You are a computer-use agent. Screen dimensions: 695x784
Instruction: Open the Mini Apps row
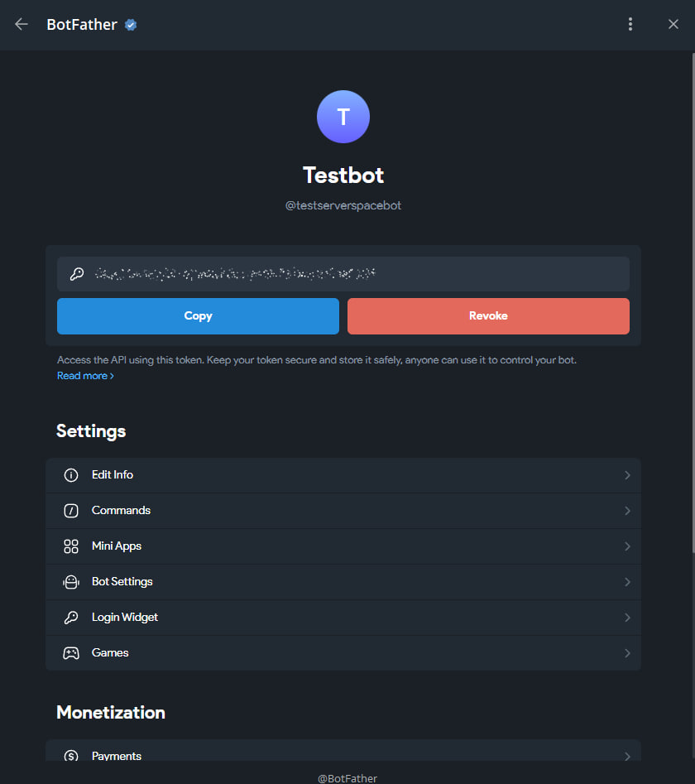pyautogui.click(x=343, y=546)
